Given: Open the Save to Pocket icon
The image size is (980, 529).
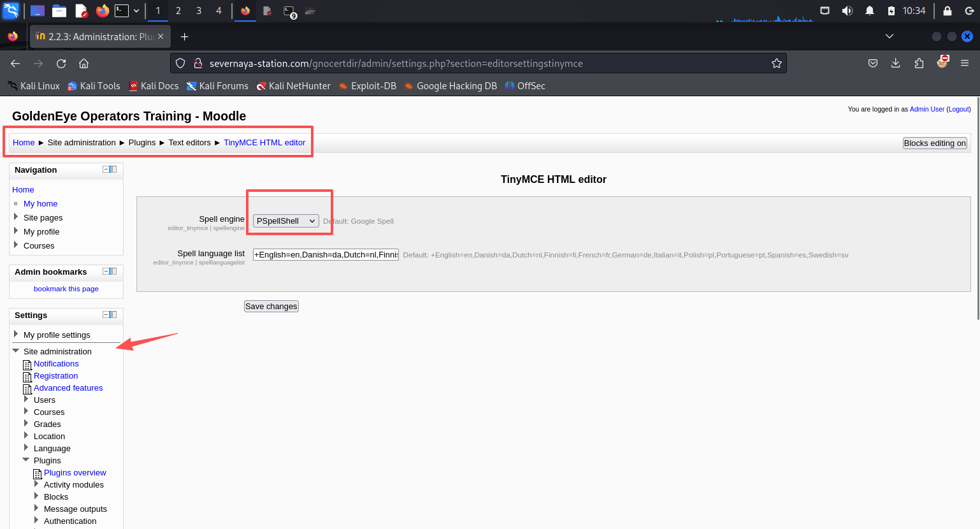Looking at the screenshot, I should [x=873, y=63].
